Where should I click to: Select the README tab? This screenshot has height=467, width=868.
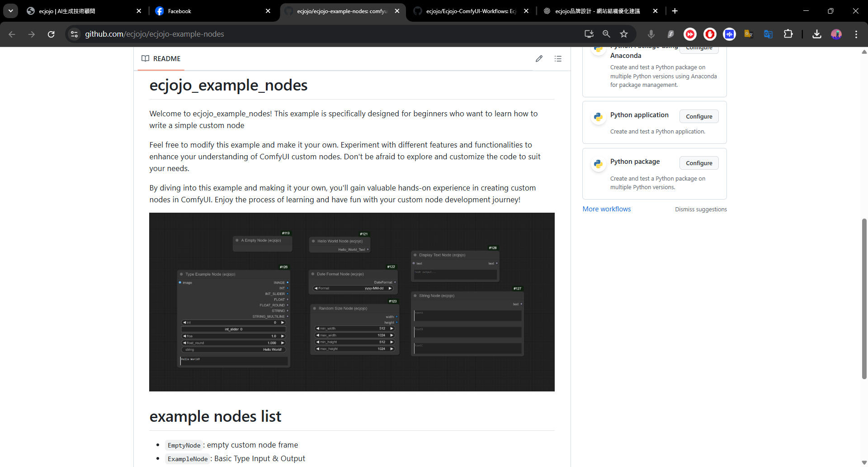(x=161, y=59)
